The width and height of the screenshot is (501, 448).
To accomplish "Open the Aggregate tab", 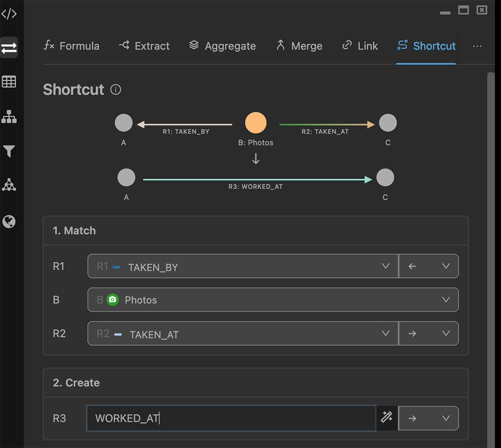I will click(x=222, y=46).
